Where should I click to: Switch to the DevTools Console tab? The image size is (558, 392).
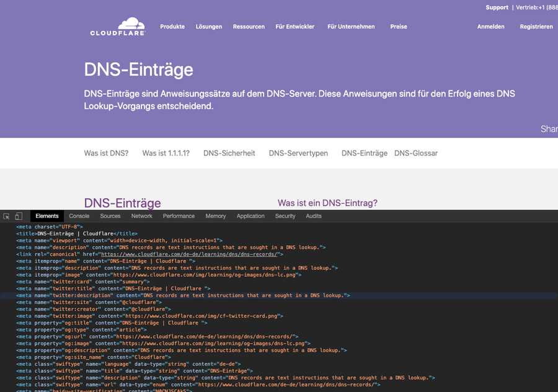tap(79, 216)
